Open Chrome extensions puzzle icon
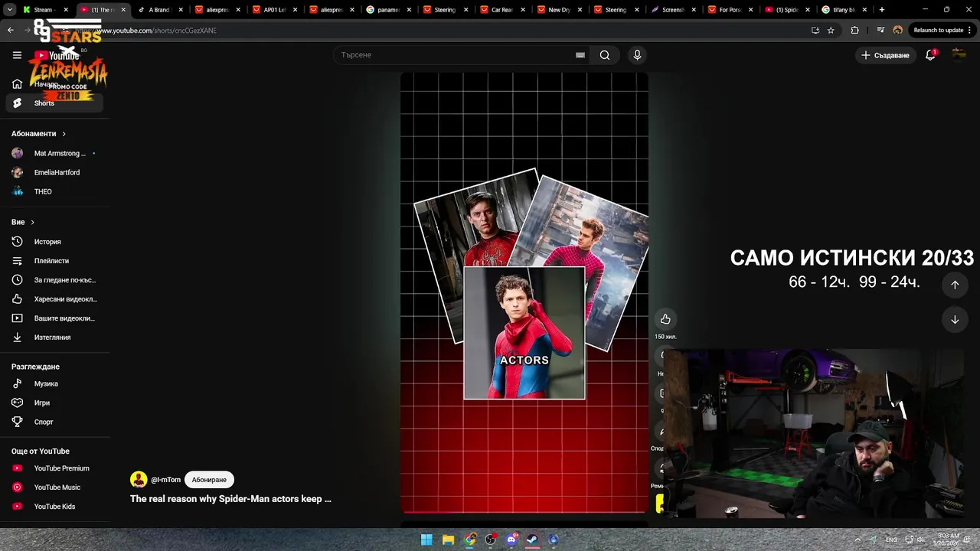 (855, 31)
